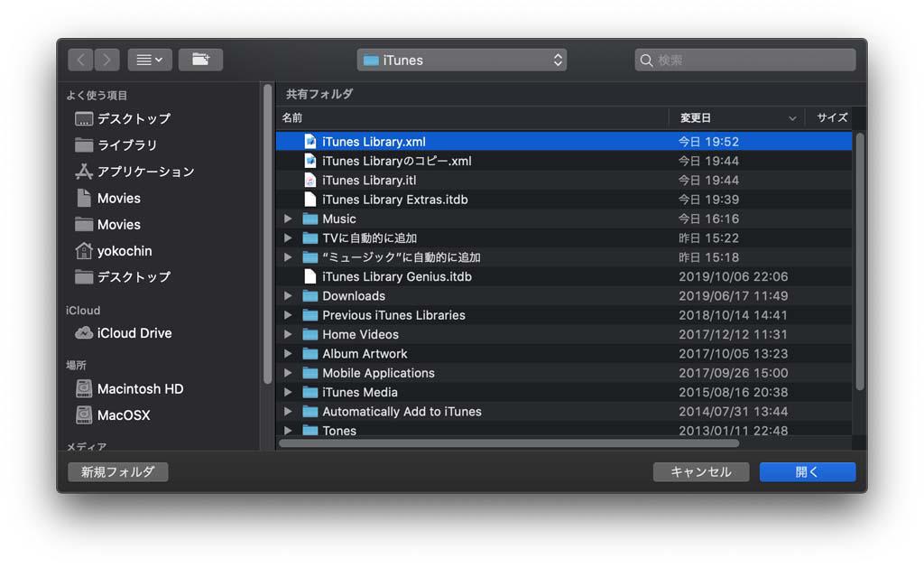
Task: Click the 2019/10/06 22:06 date cell
Action: [733, 276]
